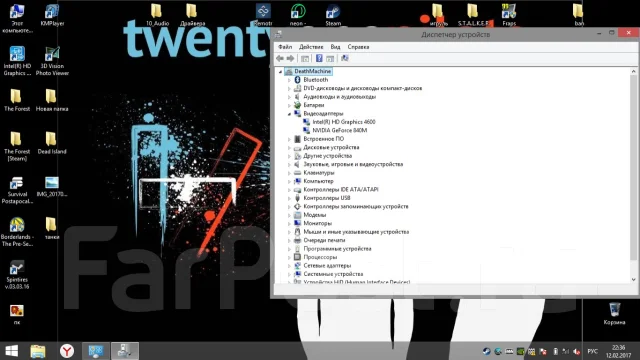640x360 pixels.
Task: Open the Корзина recycle bin
Action: (x=614, y=313)
